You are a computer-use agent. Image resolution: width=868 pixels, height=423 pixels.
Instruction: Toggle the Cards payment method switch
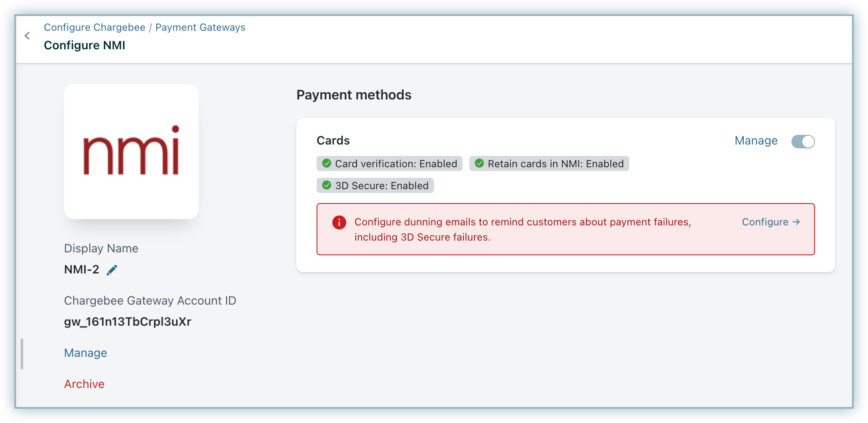pyautogui.click(x=803, y=142)
